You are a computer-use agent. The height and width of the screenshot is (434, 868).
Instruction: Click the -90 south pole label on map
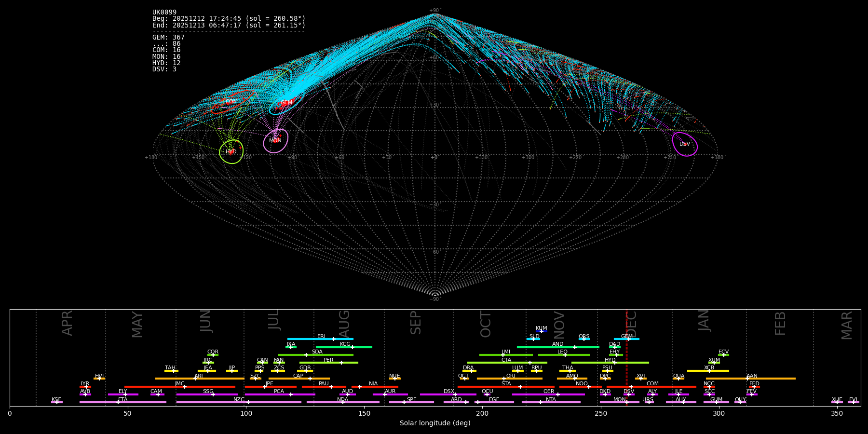tap(434, 299)
